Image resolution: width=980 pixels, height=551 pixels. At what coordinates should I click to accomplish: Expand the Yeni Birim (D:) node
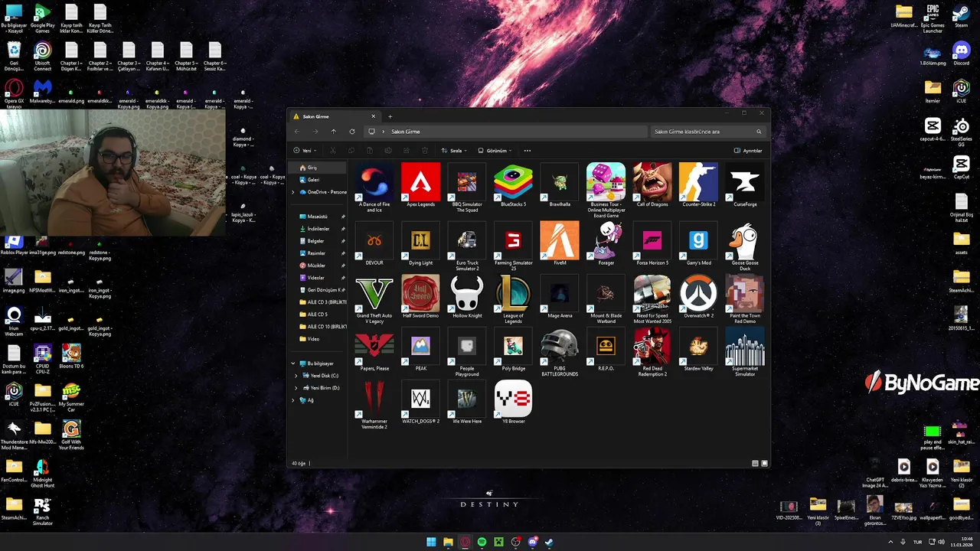click(296, 388)
